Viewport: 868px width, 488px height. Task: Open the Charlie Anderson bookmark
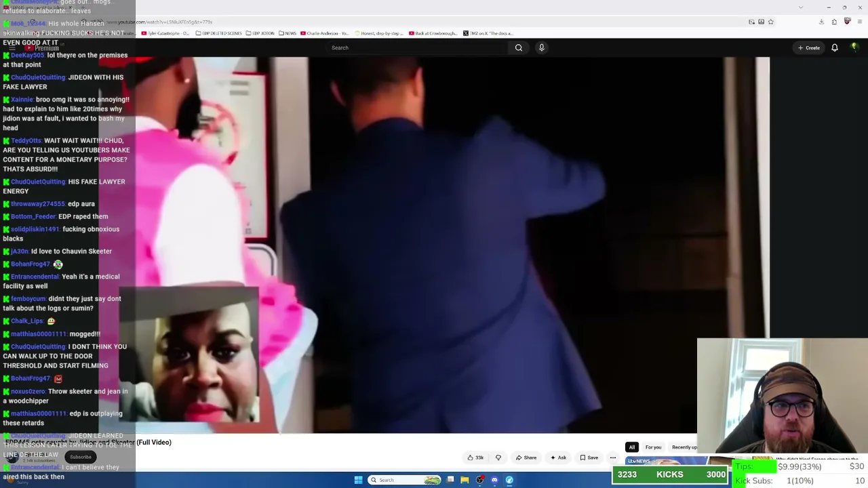click(325, 33)
